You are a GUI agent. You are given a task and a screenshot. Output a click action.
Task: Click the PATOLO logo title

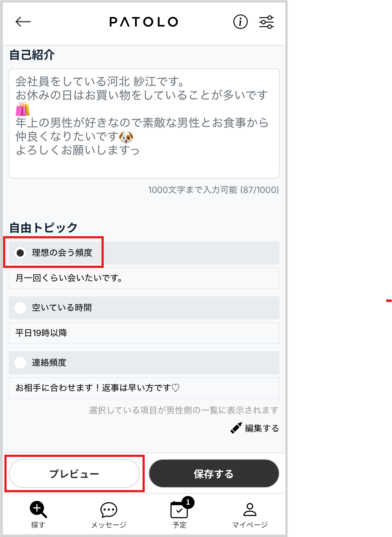[x=144, y=22]
